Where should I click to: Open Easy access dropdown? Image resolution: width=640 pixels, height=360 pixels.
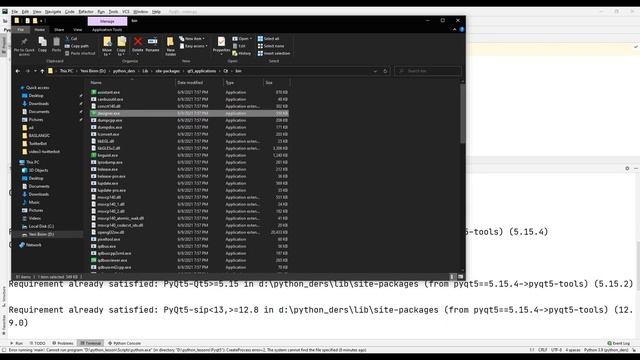pyautogui.click(x=193, y=46)
